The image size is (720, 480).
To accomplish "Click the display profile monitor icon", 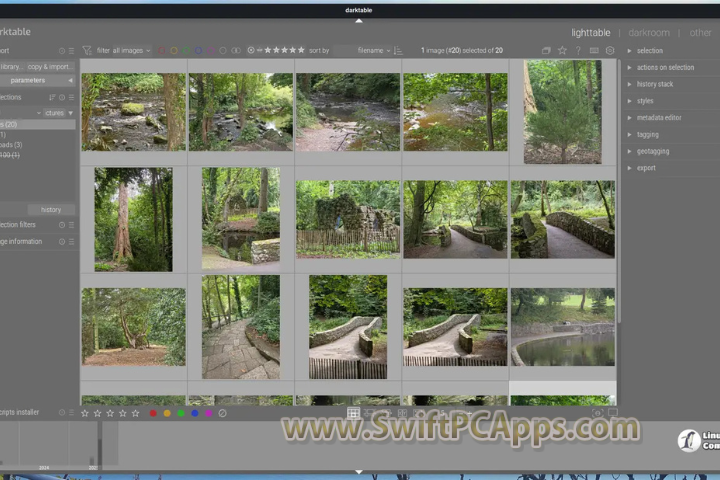I will (x=613, y=413).
